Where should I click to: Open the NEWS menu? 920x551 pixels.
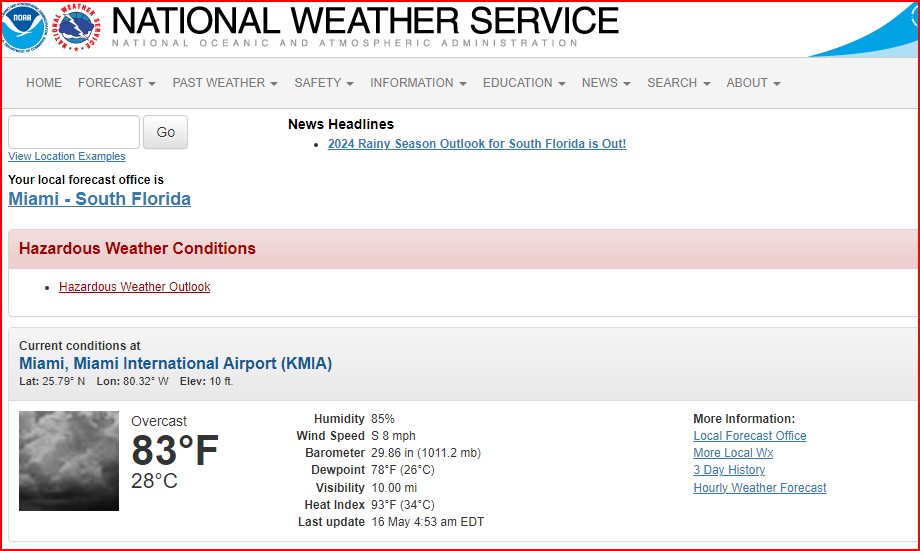tap(606, 83)
